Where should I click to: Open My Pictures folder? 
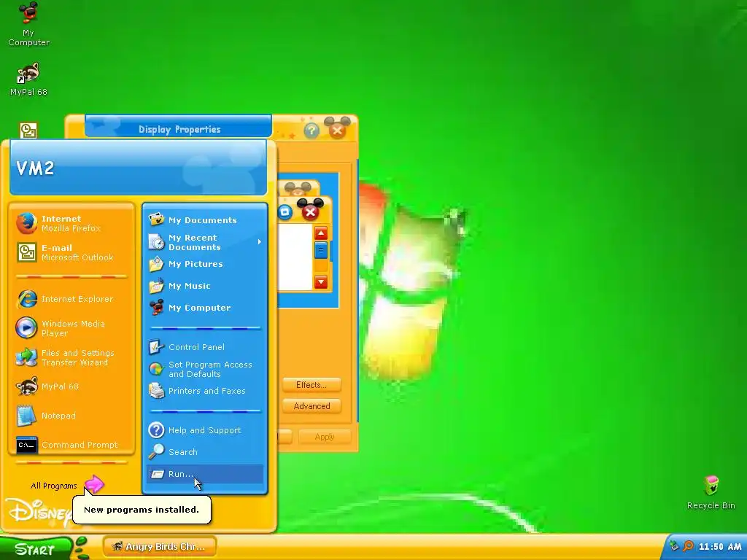coord(205,264)
